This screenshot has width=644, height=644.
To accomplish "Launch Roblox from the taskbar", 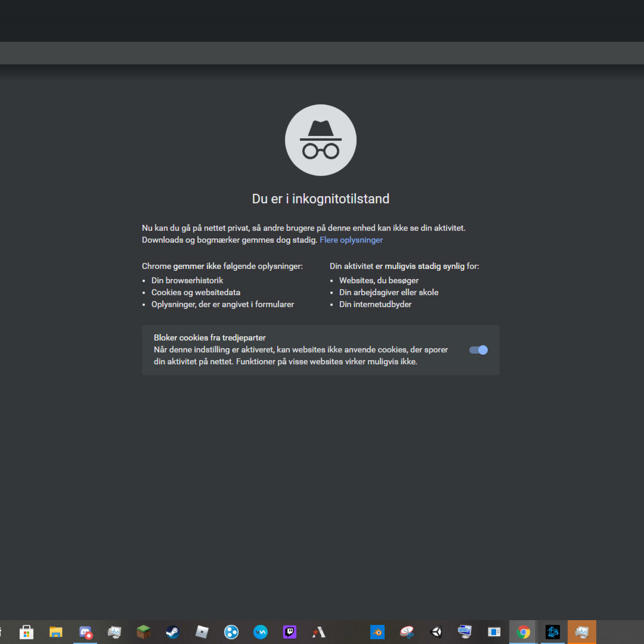I will 202,632.
